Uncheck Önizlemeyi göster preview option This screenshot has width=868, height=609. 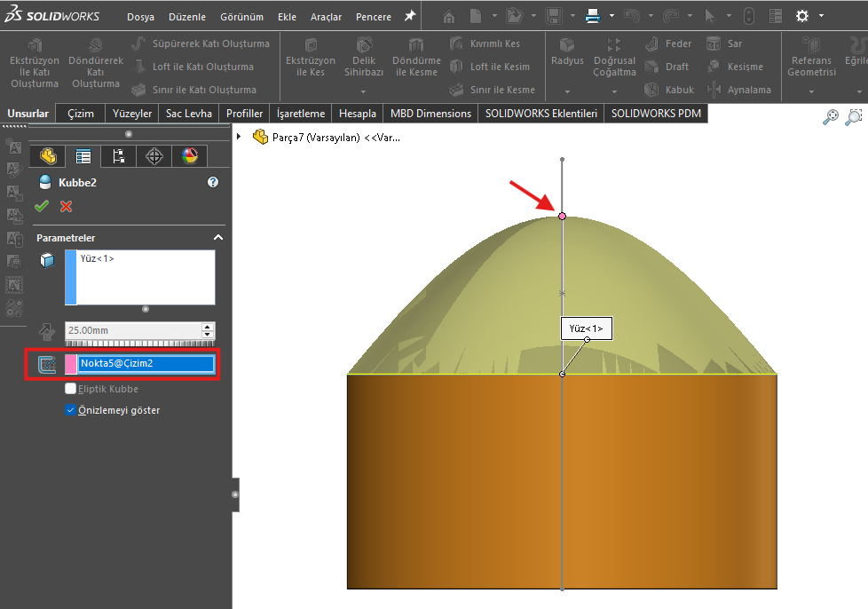(x=71, y=410)
